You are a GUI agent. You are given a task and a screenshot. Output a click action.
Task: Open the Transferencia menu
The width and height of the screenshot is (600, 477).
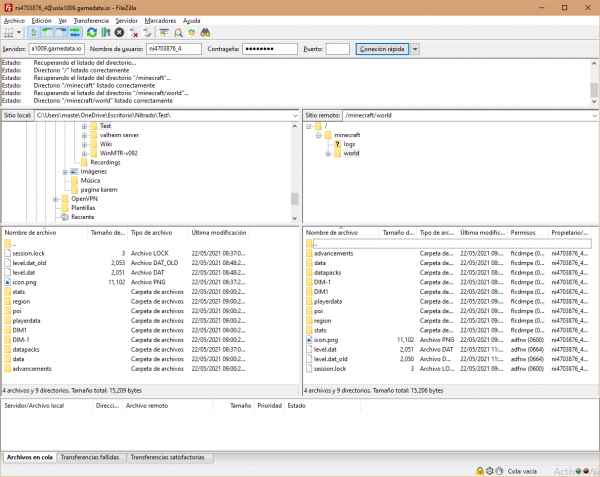coord(91,21)
